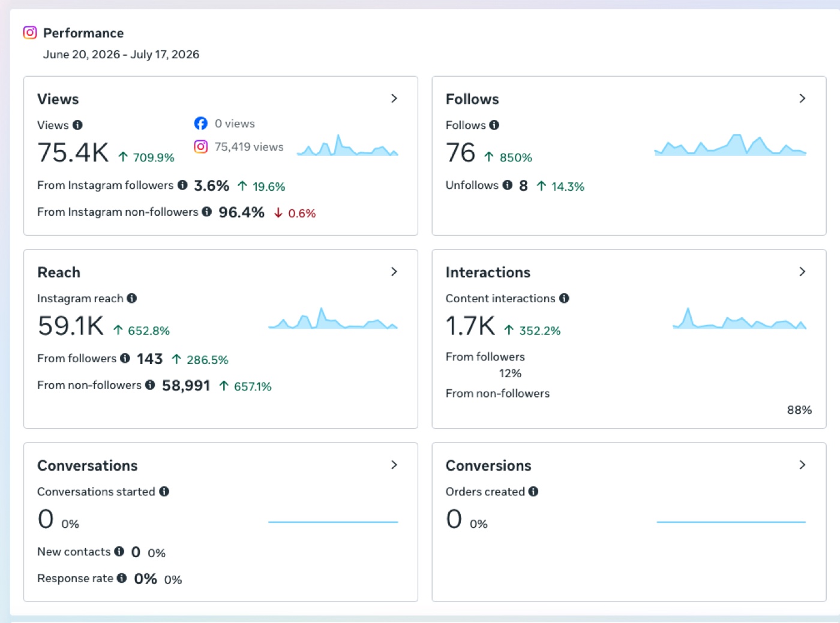This screenshot has height=623, width=840.
Task: Expand the Conversations card chevron
Action: tap(394, 465)
